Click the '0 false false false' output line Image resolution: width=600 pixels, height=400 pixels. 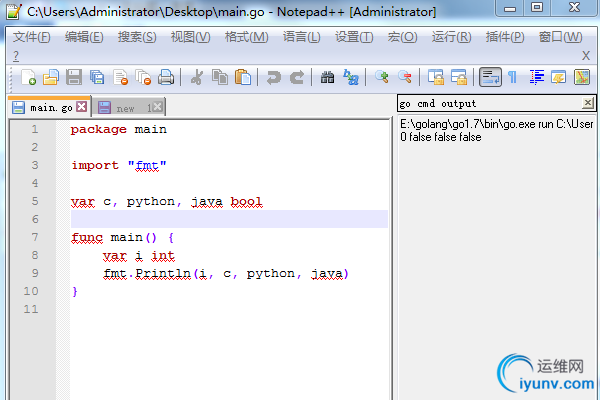[x=440, y=137]
